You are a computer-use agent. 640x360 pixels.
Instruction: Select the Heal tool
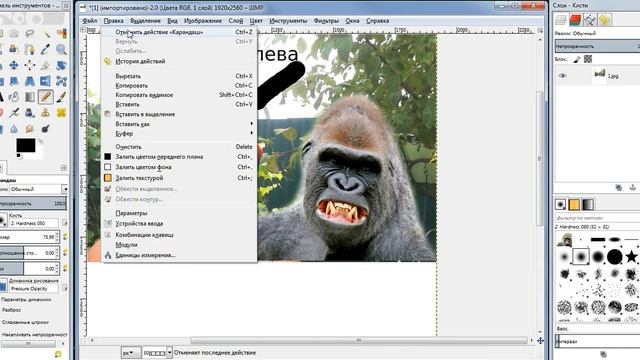pos(61,113)
